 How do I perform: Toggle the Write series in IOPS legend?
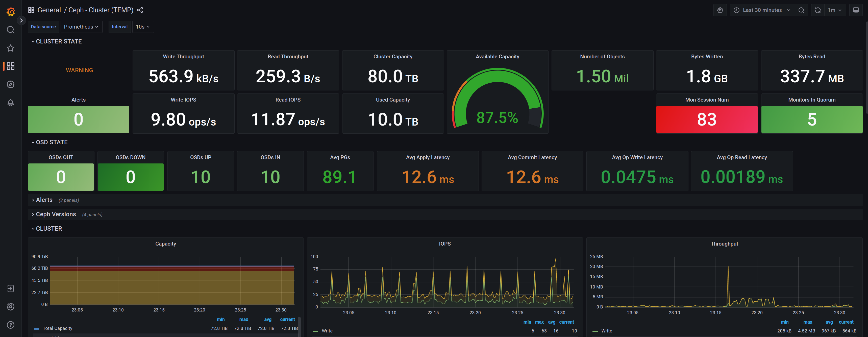[327, 331]
